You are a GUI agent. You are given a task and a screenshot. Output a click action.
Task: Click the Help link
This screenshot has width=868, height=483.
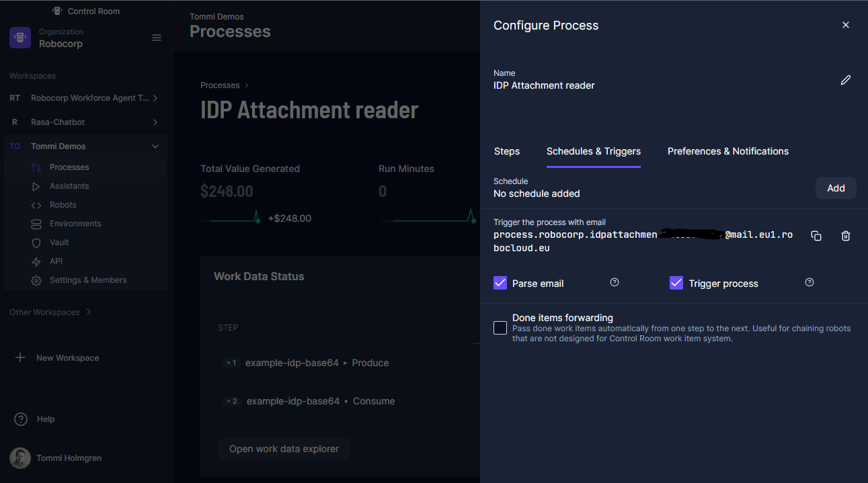coord(46,419)
